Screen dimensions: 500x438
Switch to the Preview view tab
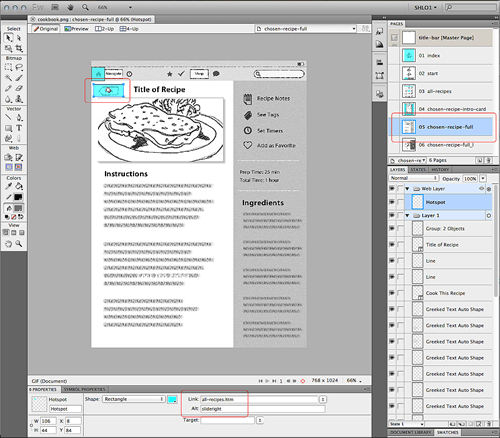click(x=77, y=29)
